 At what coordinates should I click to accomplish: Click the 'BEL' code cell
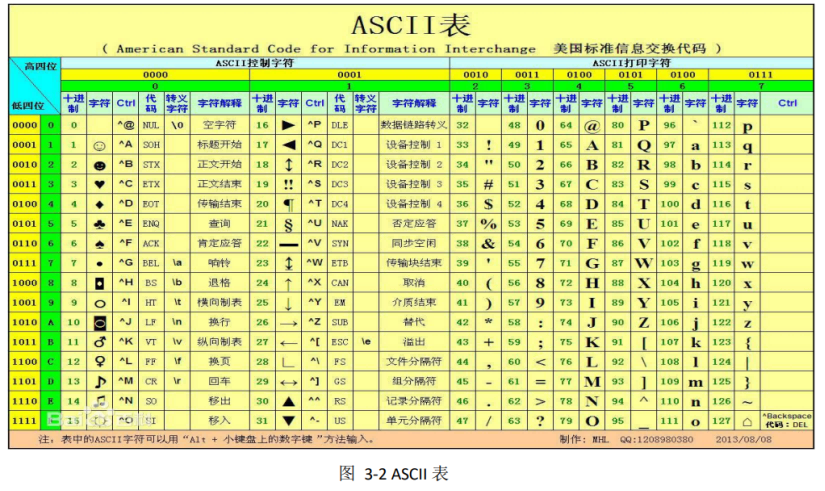(x=150, y=263)
